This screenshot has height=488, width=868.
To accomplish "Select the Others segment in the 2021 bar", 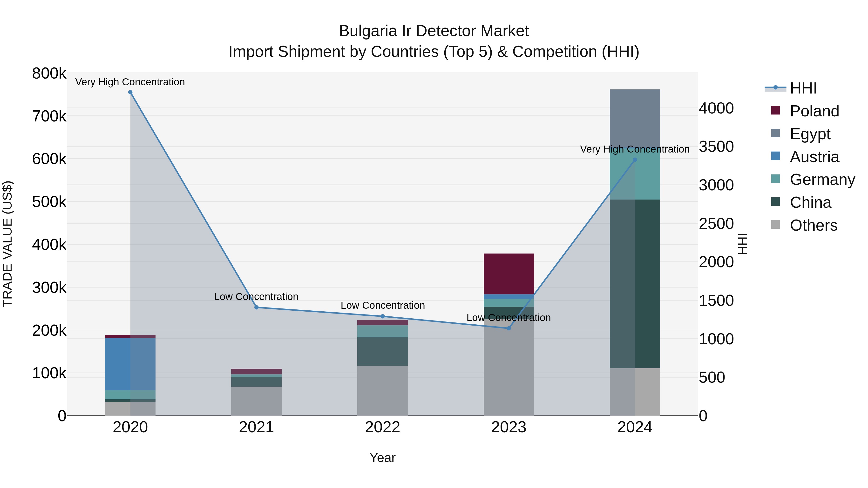I will point(257,401).
